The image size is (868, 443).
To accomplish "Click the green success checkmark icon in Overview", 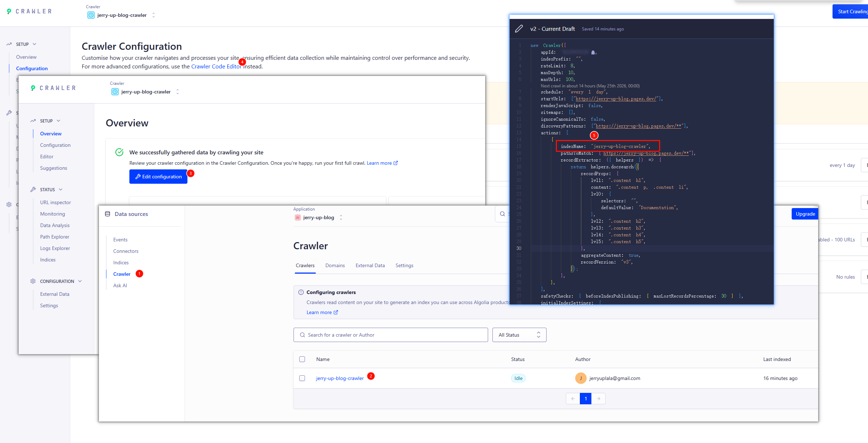I will point(119,152).
